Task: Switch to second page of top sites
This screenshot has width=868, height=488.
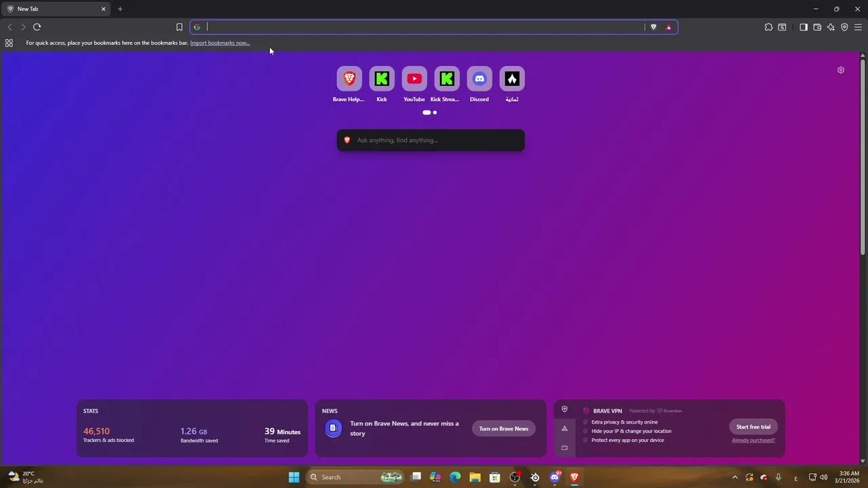Action: pyautogui.click(x=435, y=113)
